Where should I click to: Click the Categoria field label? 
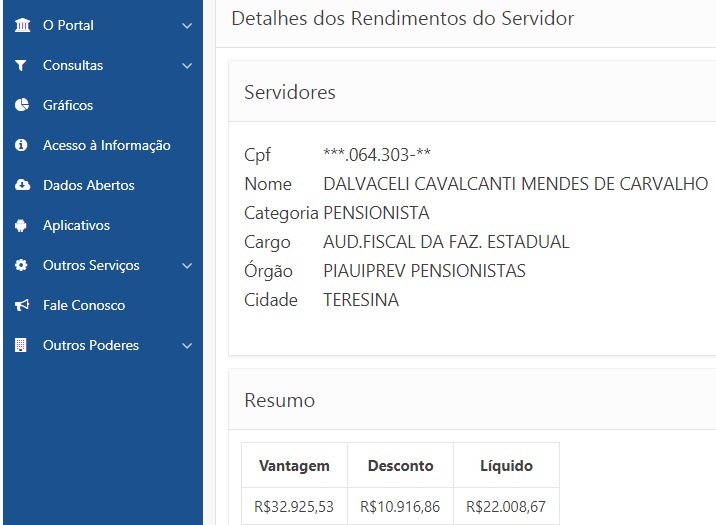point(281,213)
